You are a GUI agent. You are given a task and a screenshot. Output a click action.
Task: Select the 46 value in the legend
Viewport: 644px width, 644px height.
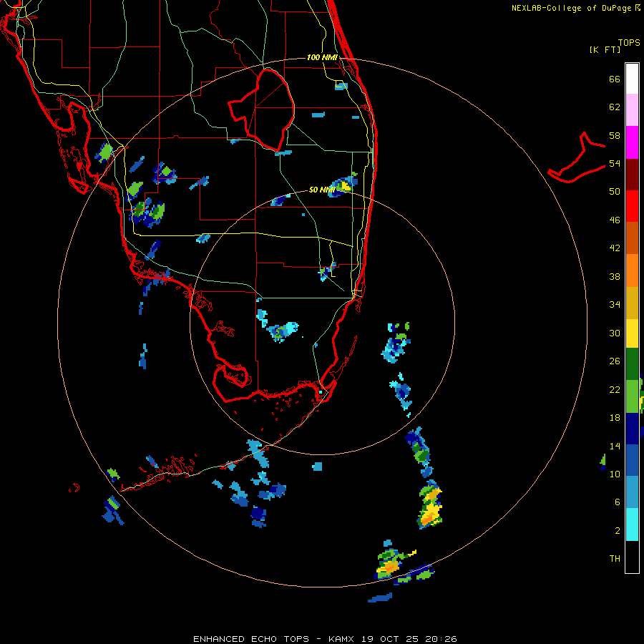tap(615, 220)
